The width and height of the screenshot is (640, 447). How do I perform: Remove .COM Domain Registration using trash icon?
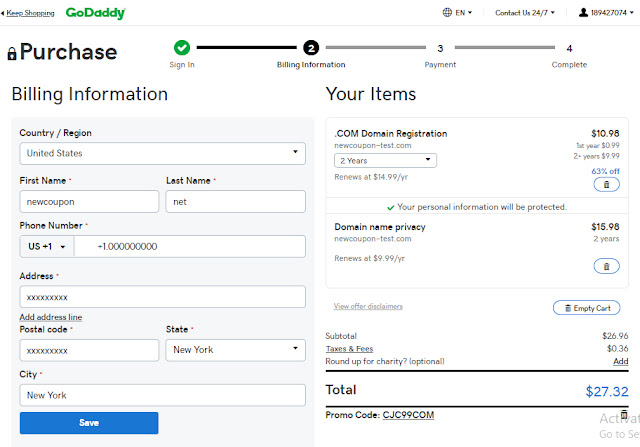pos(606,184)
